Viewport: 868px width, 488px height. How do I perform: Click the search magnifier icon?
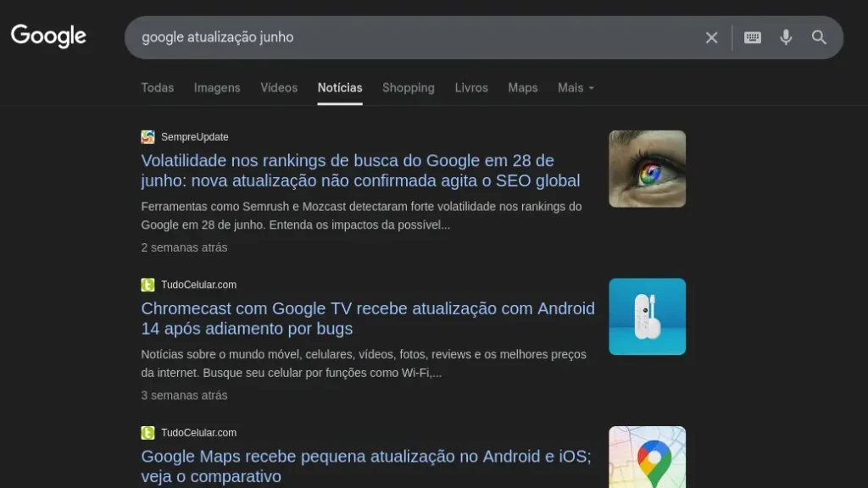coord(819,37)
